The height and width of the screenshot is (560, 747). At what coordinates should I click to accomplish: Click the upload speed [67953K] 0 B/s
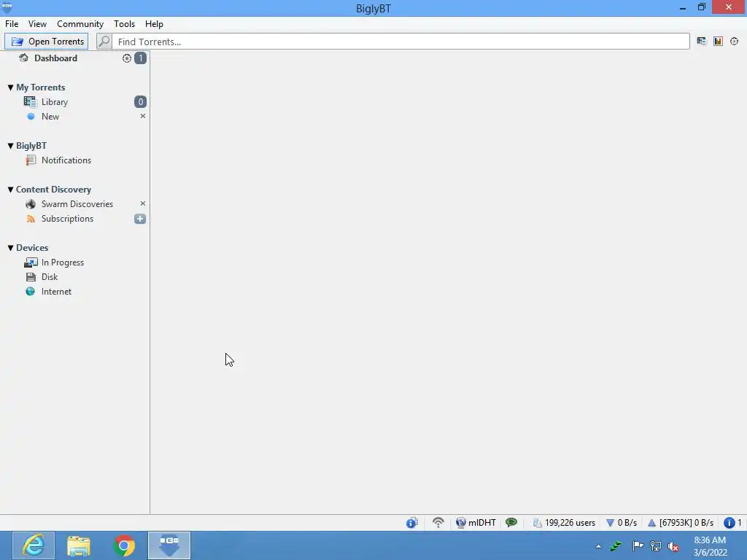[x=681, y=523]
